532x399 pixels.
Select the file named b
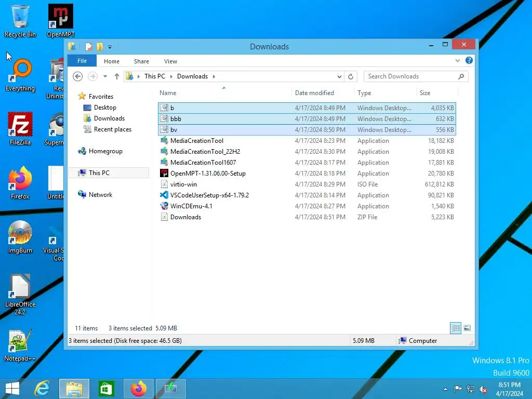[x=307, y=108]
